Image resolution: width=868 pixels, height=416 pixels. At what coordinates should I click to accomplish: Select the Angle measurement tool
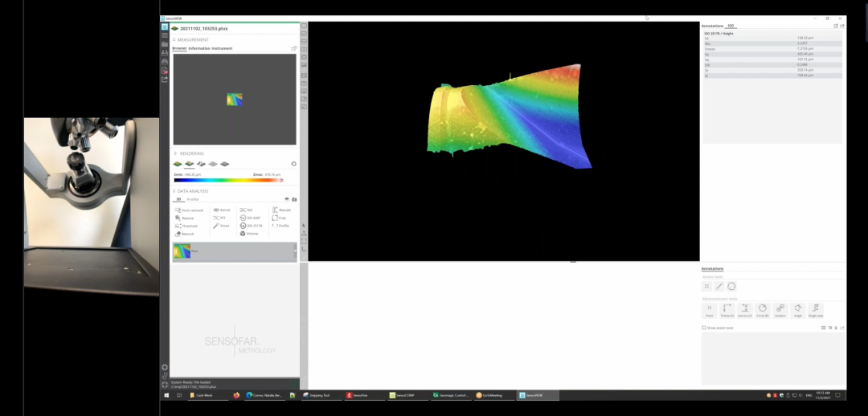pos(798,310)
